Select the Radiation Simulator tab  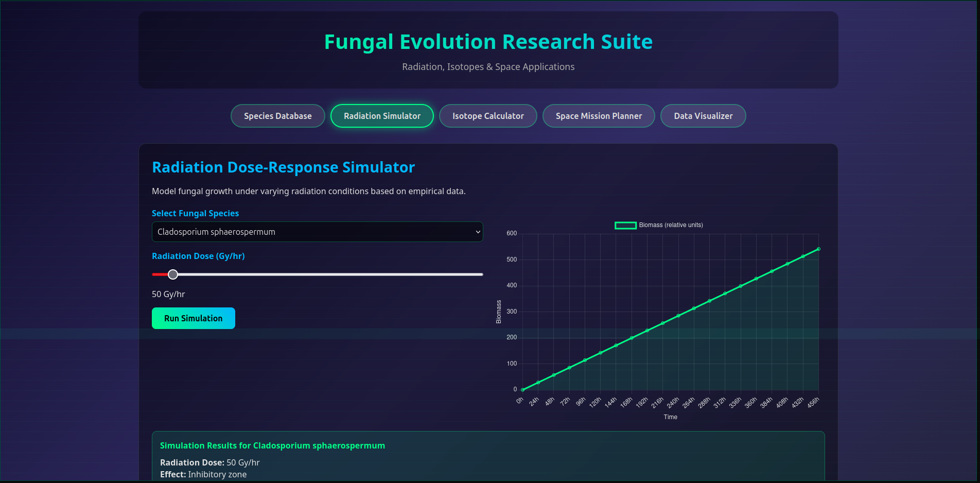(382, 116)
